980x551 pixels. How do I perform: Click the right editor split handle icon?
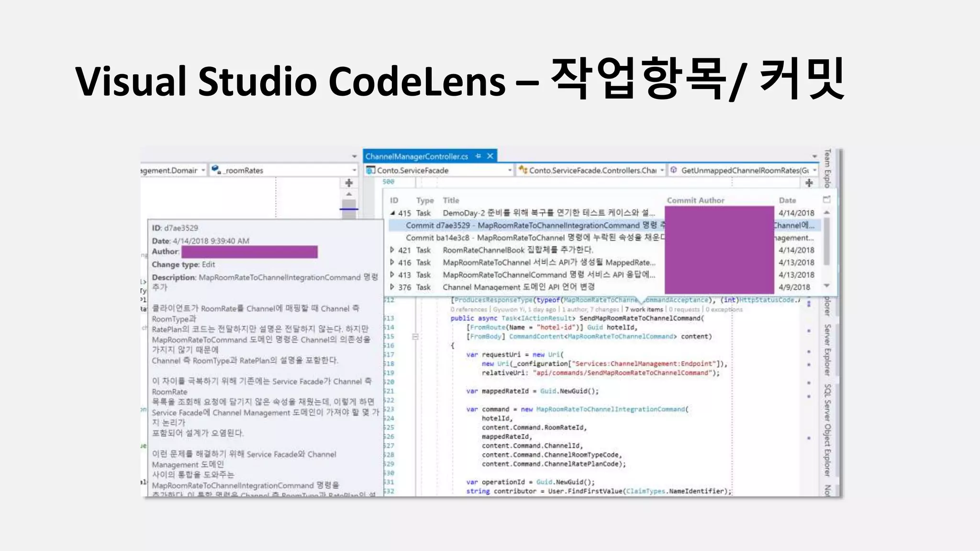(x=809, y=183)
